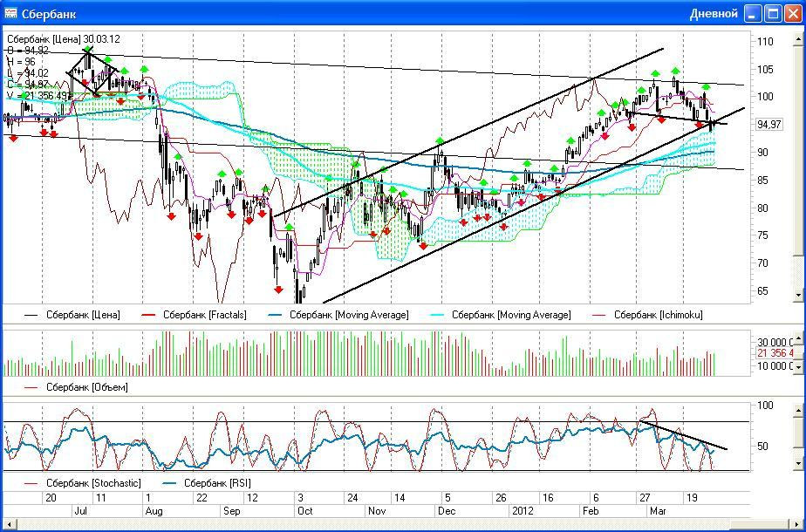Select the dark blue Сбербанк [Moving Average] legend entry

pos(338,315)
